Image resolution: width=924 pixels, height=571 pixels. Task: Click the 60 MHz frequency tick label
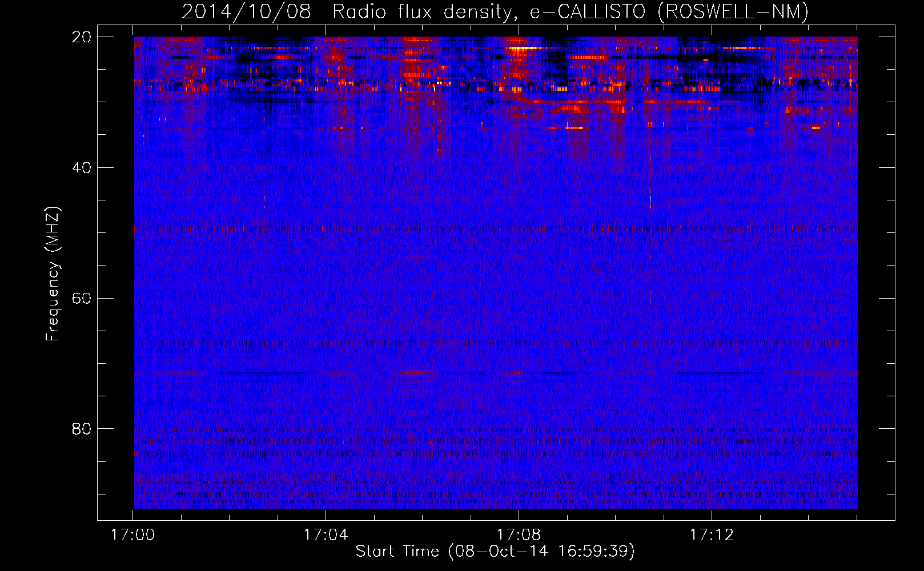(82, 299)
